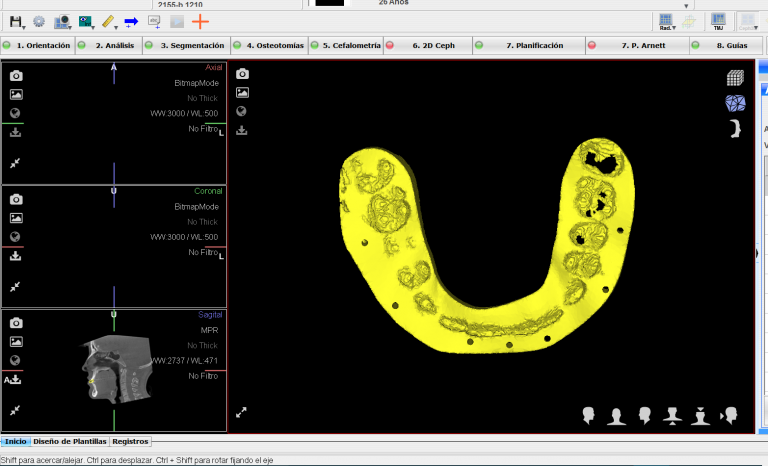Image resolution: width=768 pixels, height=466 pixels.
Task: Toggle the 3D grid cube icon
Action: coord(735,77)
